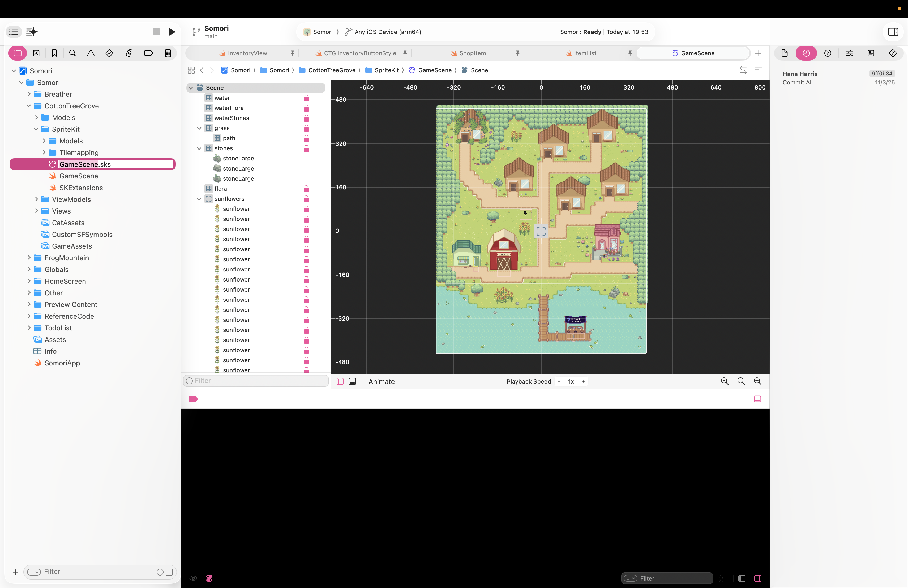This screenshot has width=908, height=588.
Task: Click the Run play button
Action: click(172, 32)
